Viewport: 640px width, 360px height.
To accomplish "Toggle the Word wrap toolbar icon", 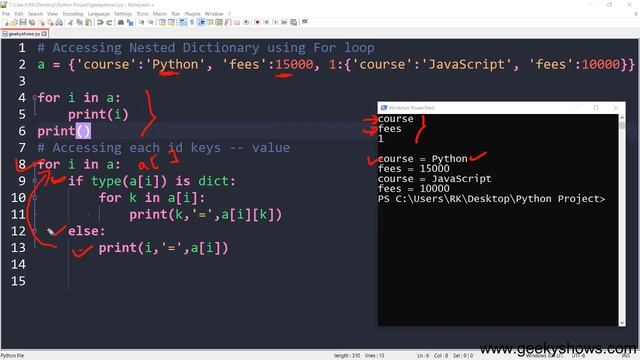I will pos(182,22).
